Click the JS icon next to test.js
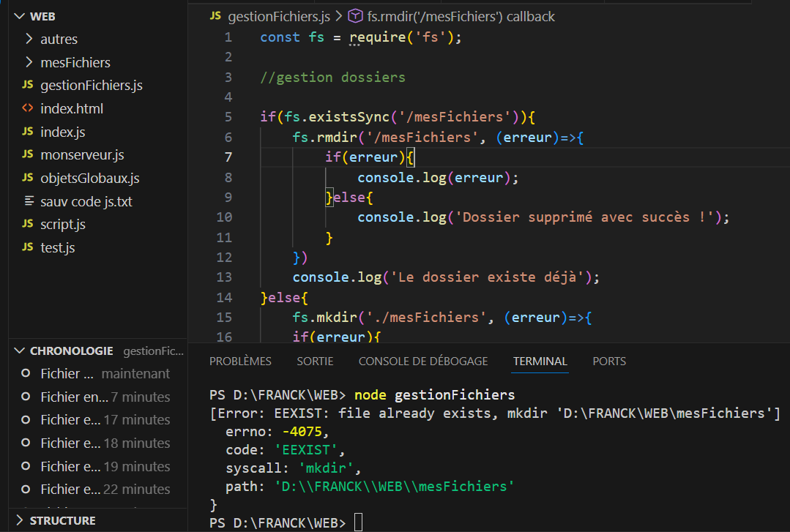Image resolution: width=790 pixels, height=532 pixels. [28, 248]
